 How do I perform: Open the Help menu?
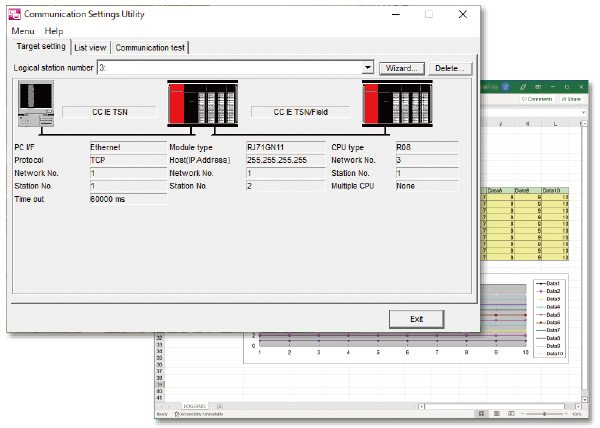(x=54, y=31)
